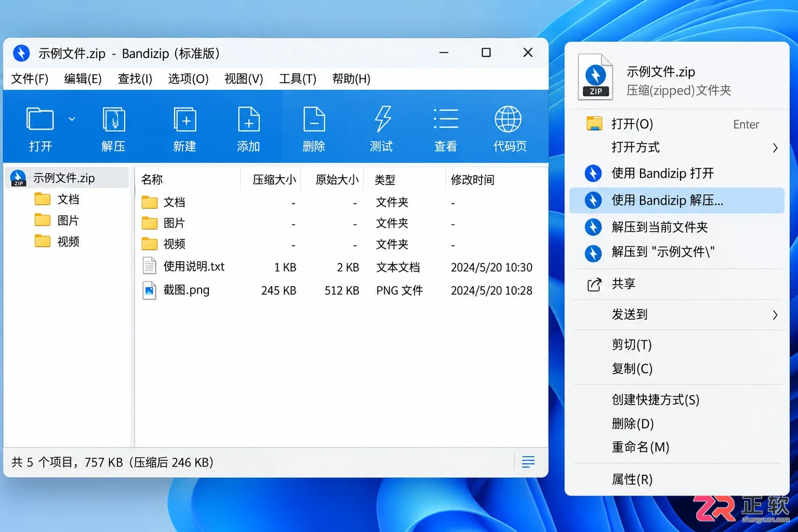Open the 帮助(H) menu
Viewport: 798px width, 532px height.
tap(351, 79)
